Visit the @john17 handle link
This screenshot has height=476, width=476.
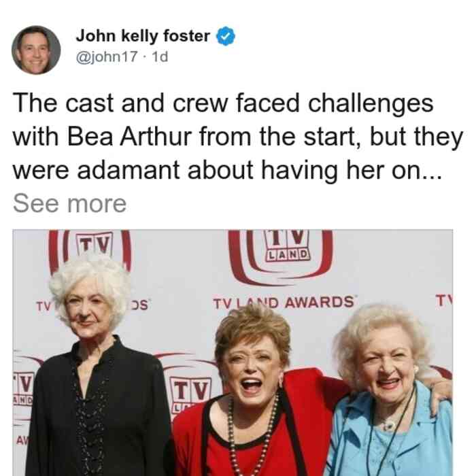click(x=107, y=56)
